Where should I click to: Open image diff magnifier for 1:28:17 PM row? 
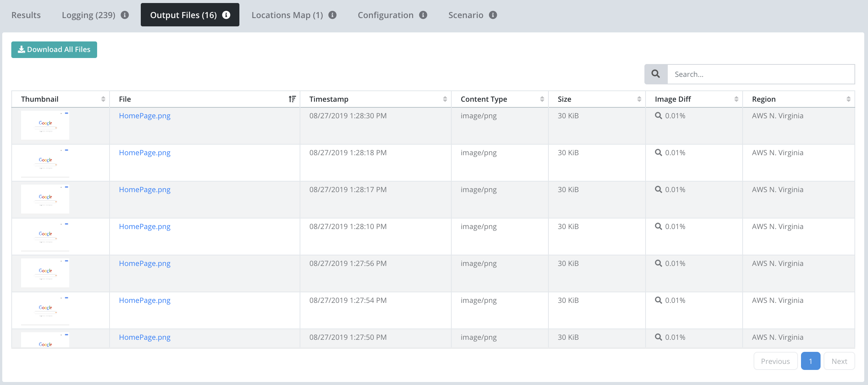pos(658,189)
